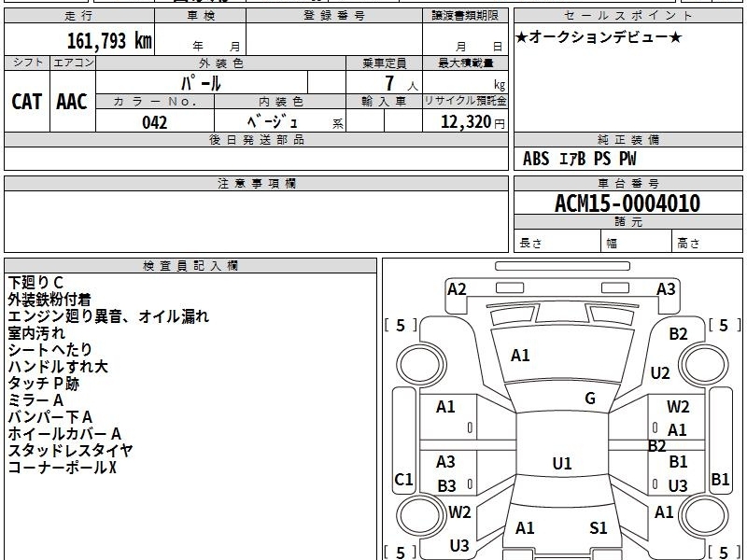
Task: Select the 諸元 header
Action: [x=627, y=222]
